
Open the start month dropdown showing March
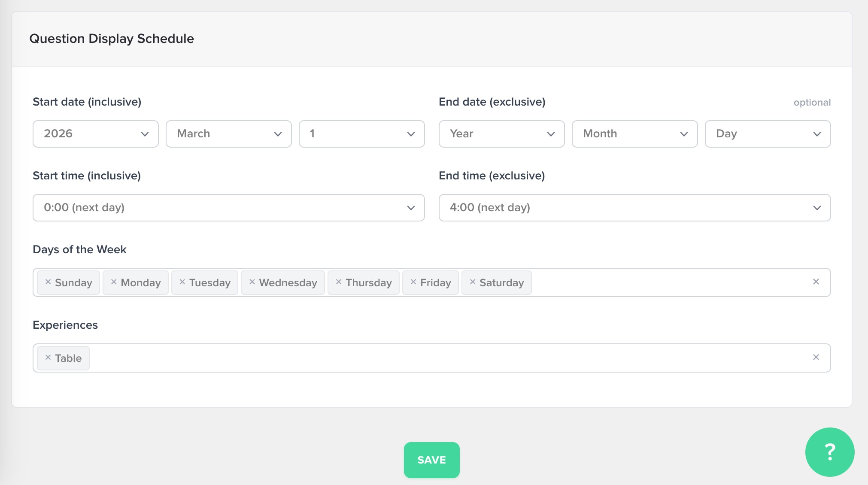[x=228, y=134]
